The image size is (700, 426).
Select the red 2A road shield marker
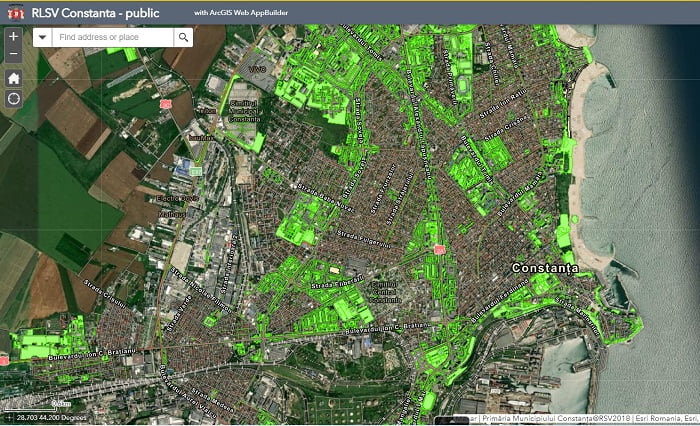tap(440, 250)
